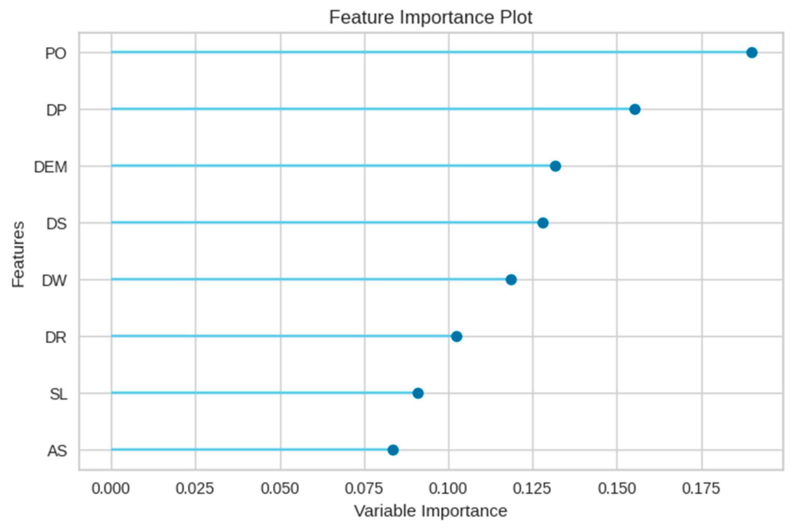
Task: Click the AS feature label
Action: click(x=57, y=451)
